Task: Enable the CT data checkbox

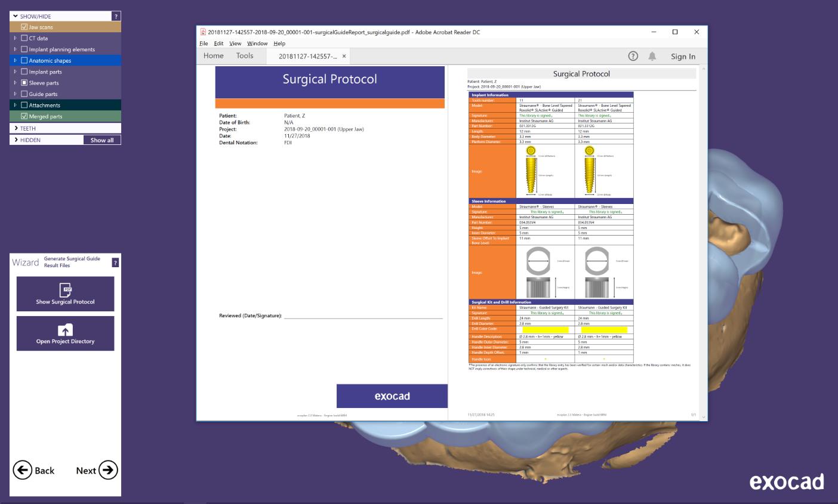Action: point(24,38)
